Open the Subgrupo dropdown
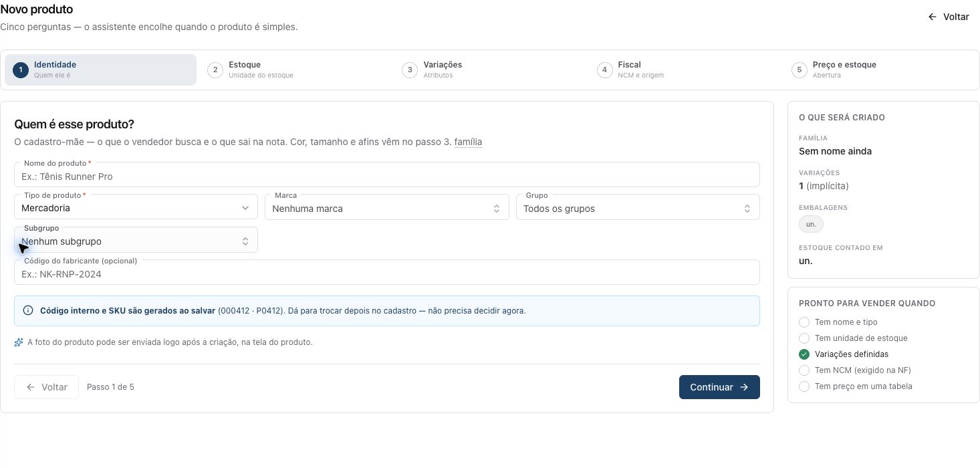This screenshot has height=468, width=980. [x=136, y=239]
